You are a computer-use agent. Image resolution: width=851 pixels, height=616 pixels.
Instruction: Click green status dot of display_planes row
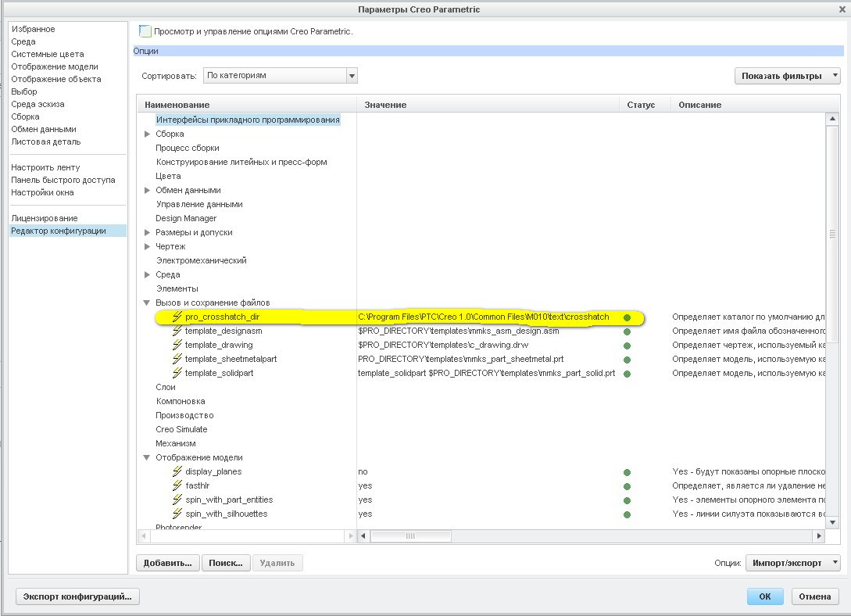[627, 473]
